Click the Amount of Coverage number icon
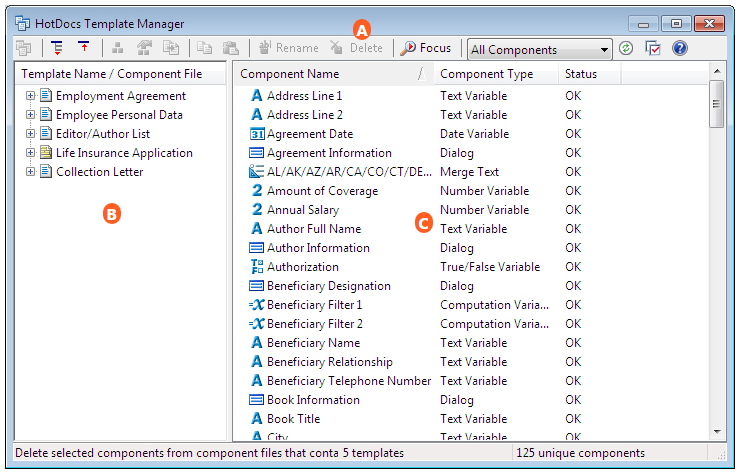 (x=257, y=191)
